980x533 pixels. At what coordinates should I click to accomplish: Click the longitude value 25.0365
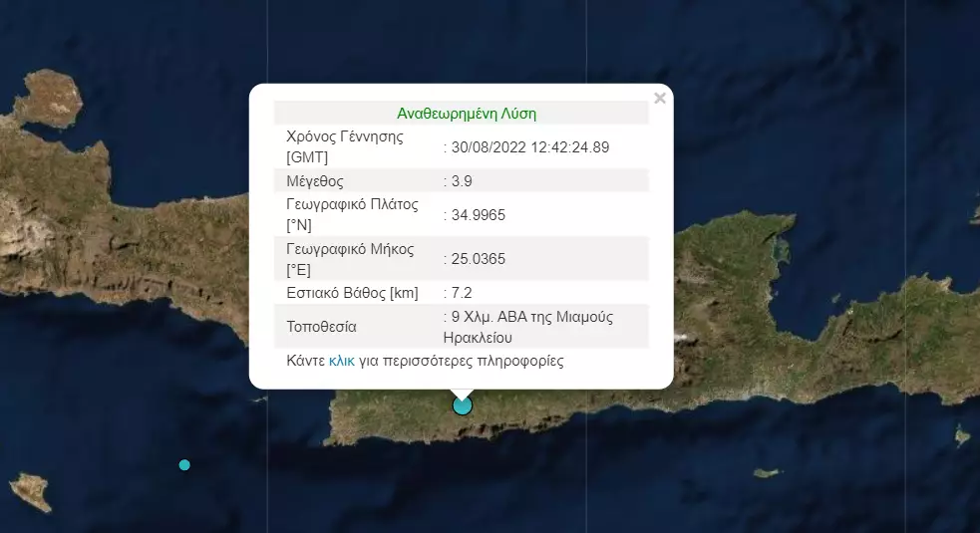click(478, 259)
